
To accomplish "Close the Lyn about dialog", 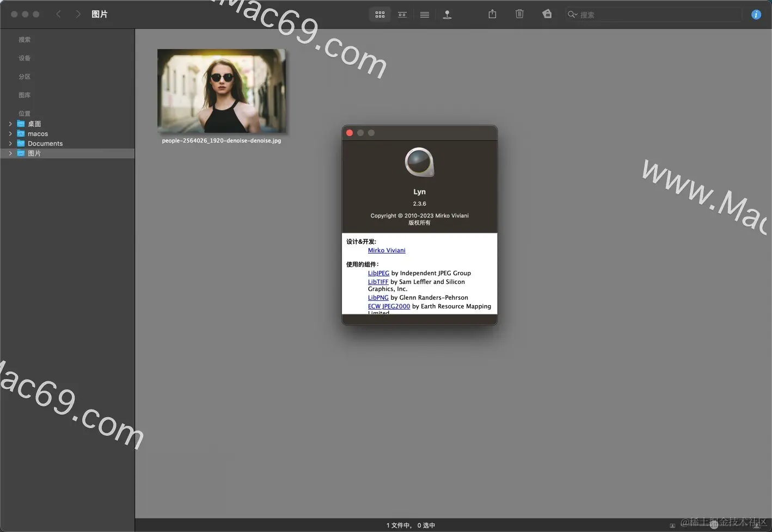I will 350,133.
